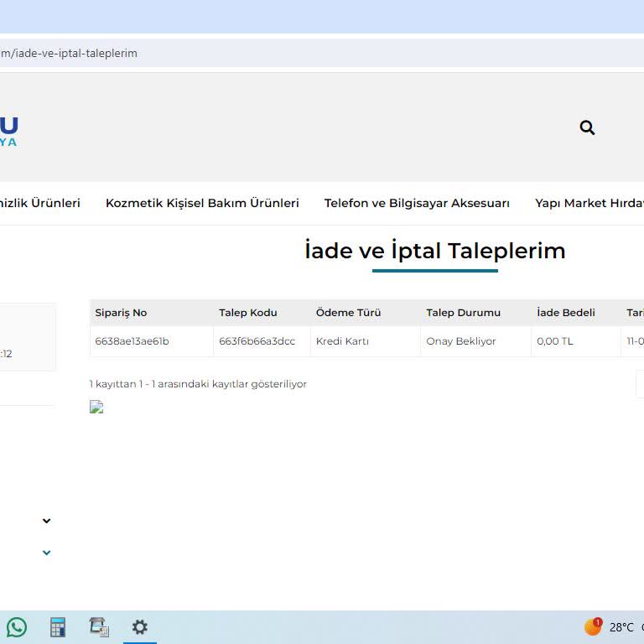Click the Onay Bekliyor status cell
Image resolution: width=644 pixels, height=644 pixels.
point(461,341)
